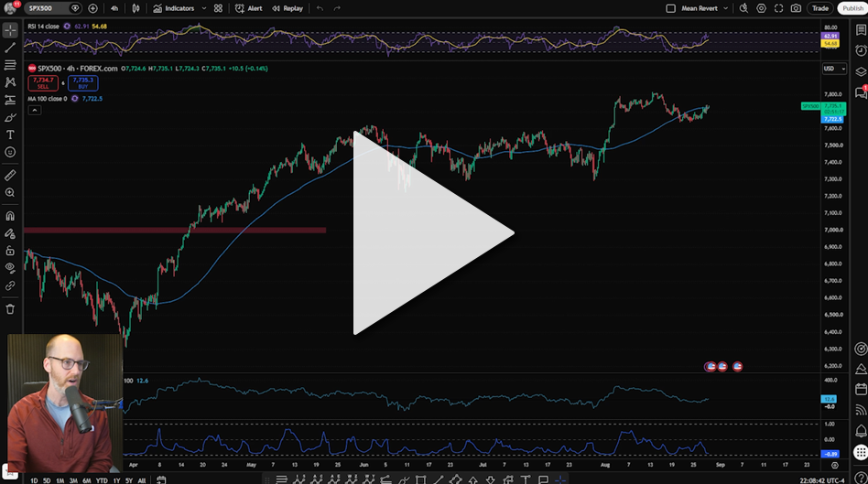Screen dimensions: 868x484
Task: Select the brush drawing tool
Action: pos(10,118)
